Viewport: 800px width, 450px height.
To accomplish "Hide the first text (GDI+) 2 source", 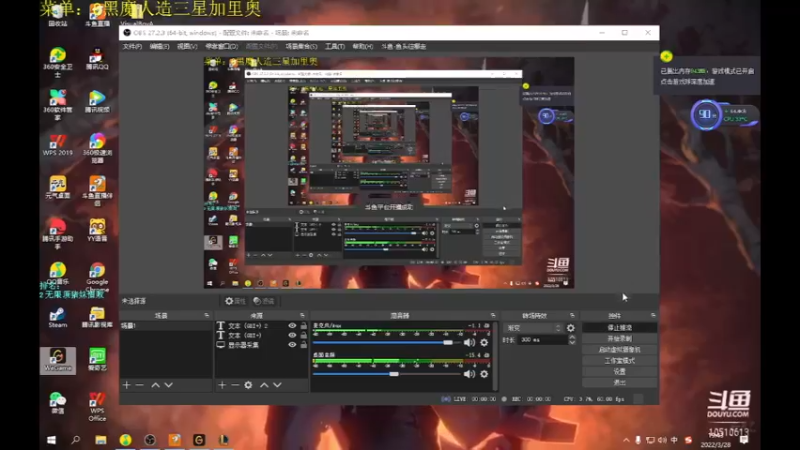I will [292, 326].
